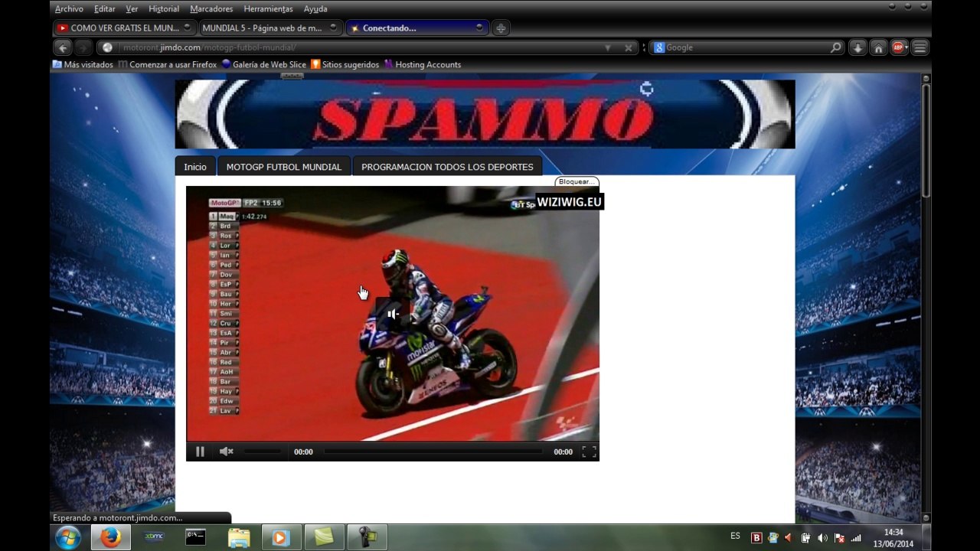Image resolution: width=980 pixels, height=551 pixels.
Task: Open the Ver menu
Action: 132,9
